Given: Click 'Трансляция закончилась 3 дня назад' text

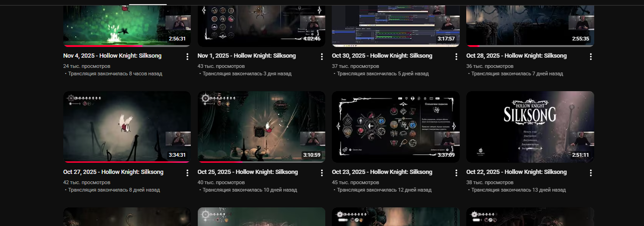Looking at the screenshot, I should (x=247, y=74).
